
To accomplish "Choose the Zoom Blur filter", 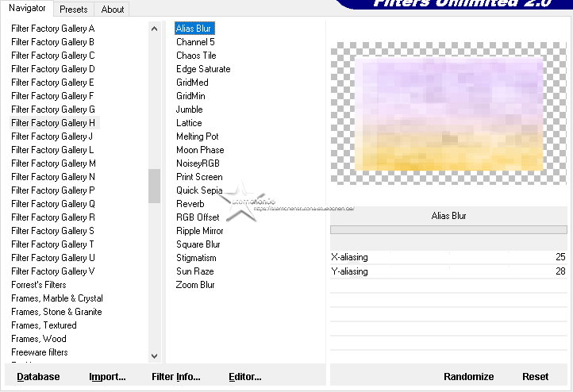I will pyautogui.click(x=195, y=285).
